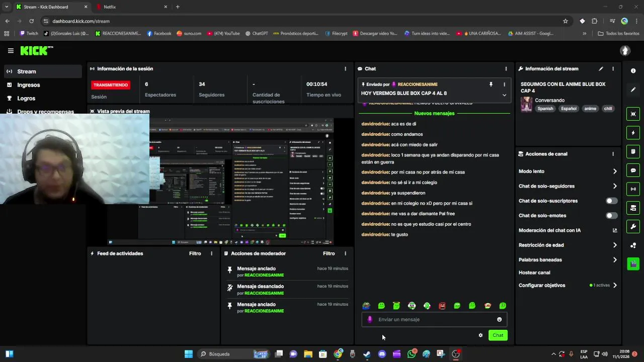Viewport: 644px width, 362px height.
Task: Click the three-dots cluster icon in the right sidebar
Action: (633, 245)
